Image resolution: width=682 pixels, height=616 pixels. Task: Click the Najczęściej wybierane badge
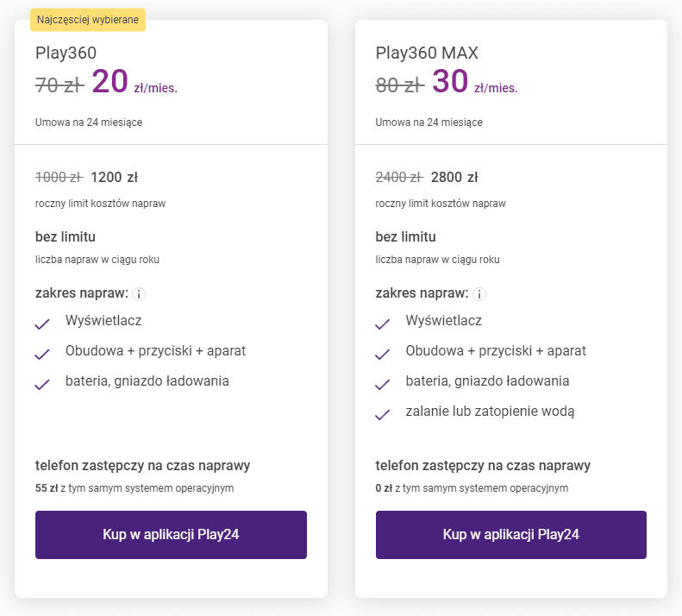coord(88,20)
